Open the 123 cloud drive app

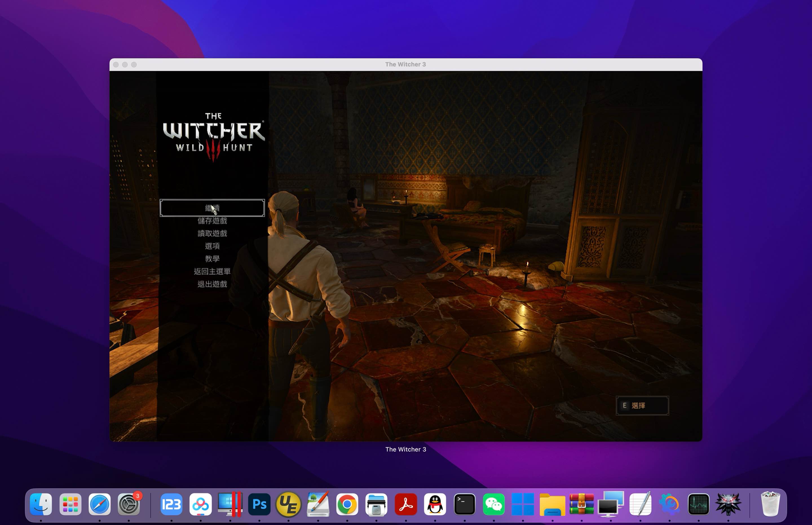171,504
